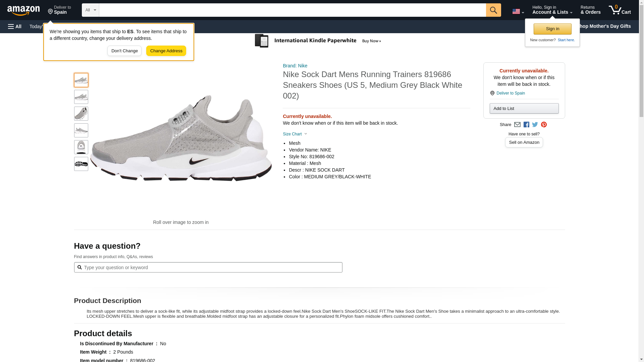Open the All hamburger menu

pyautogui.click(x=15, y=26)
